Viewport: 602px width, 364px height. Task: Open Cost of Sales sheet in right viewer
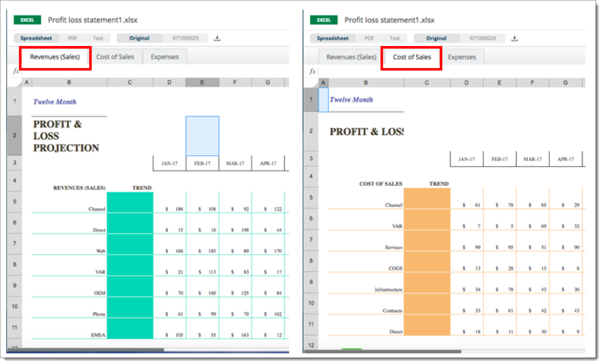pos(412,57)
